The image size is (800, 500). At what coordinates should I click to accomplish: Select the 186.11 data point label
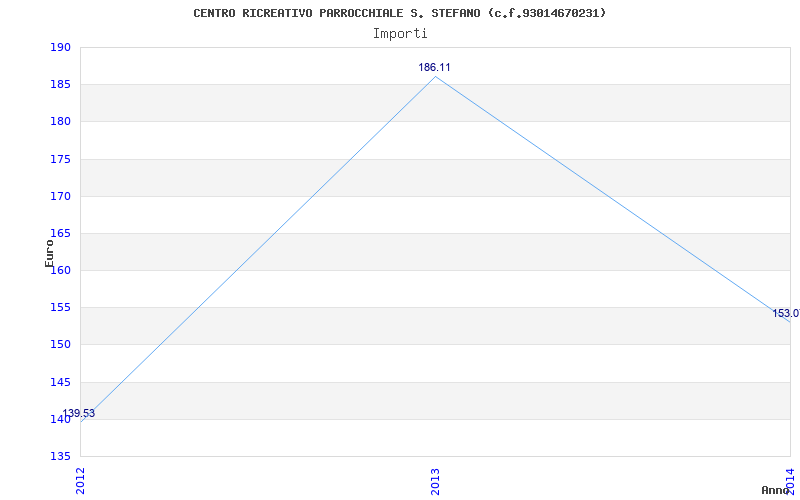(434, 67)
